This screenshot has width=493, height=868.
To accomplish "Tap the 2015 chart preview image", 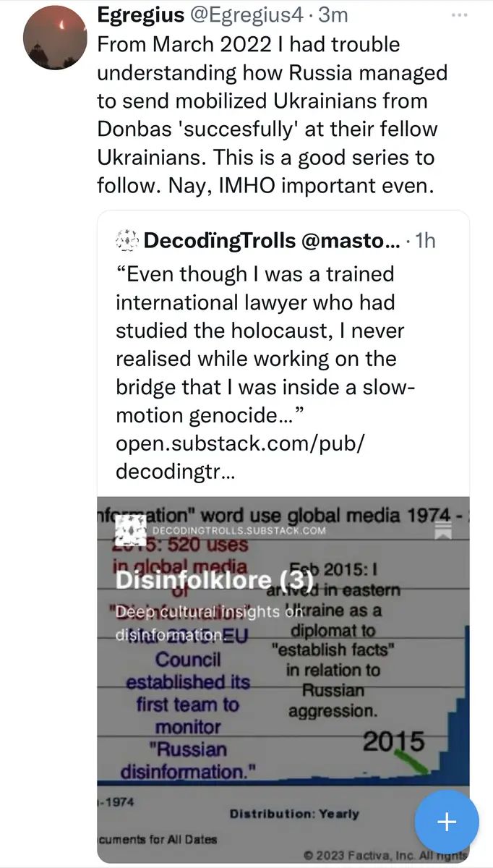I will click(283, 680).
